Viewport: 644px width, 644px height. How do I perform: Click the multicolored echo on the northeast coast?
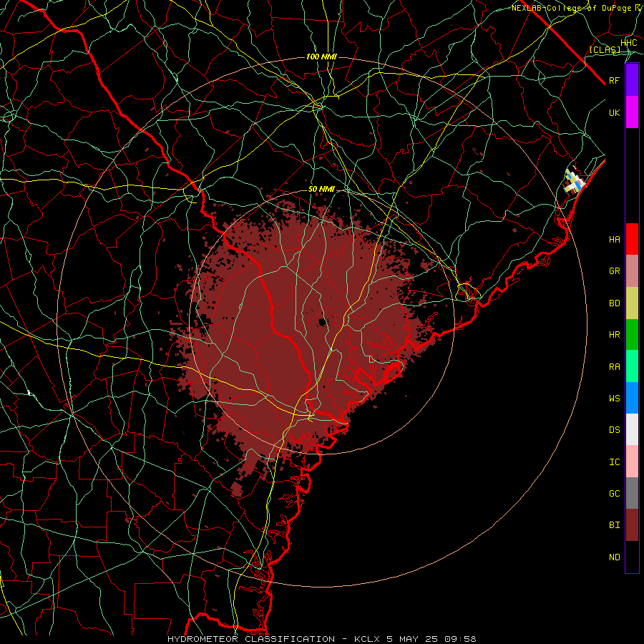(x=573, y=181)
